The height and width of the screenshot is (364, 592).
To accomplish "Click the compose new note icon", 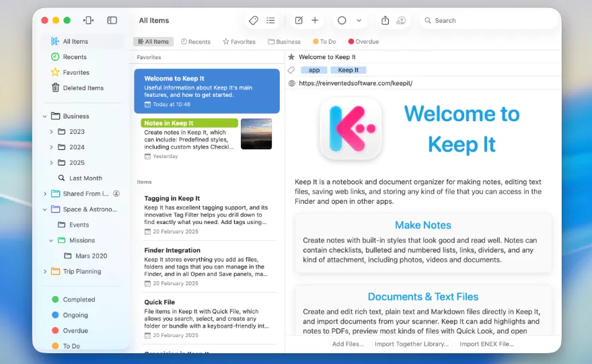I will pyautogui.click(x=299, y=20).
